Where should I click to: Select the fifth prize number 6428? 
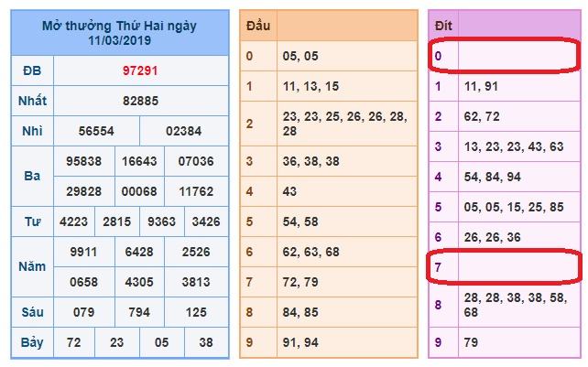(141, 252)
